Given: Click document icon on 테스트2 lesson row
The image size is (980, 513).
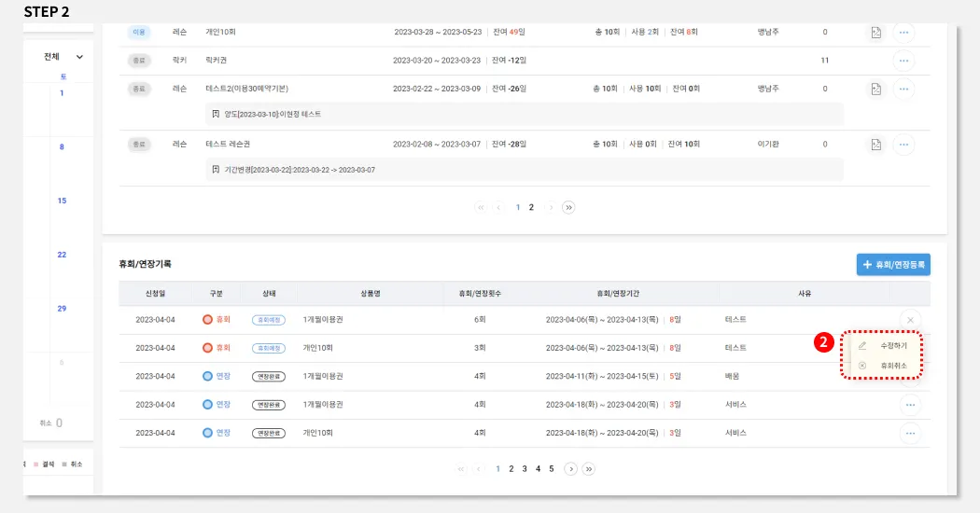Looking at the screenshot, I should [x=875, y=90].
